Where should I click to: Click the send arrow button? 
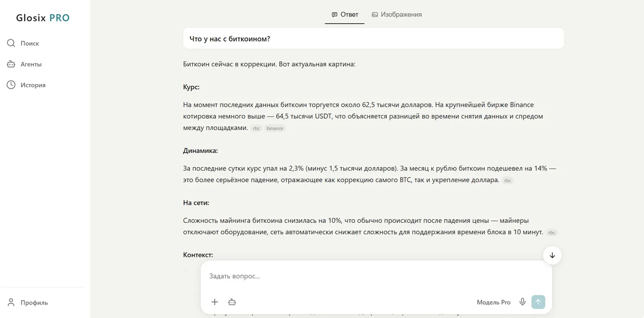click(x=538, y=302)
